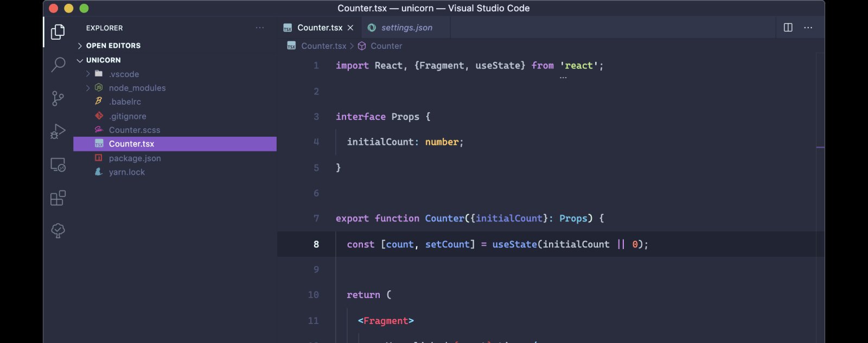Open package.json in the file tree
Screen dimensions: 868x343
[x=175, y=158]
